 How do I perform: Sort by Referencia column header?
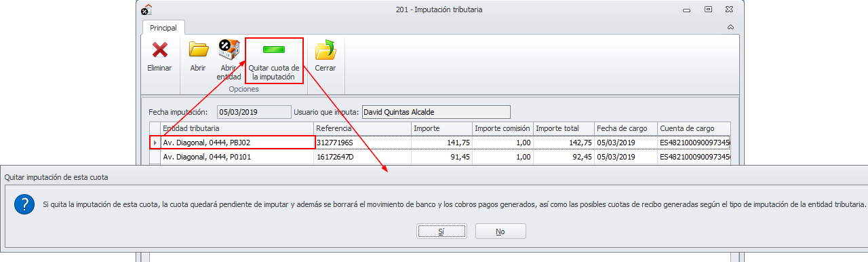(363, 128)
